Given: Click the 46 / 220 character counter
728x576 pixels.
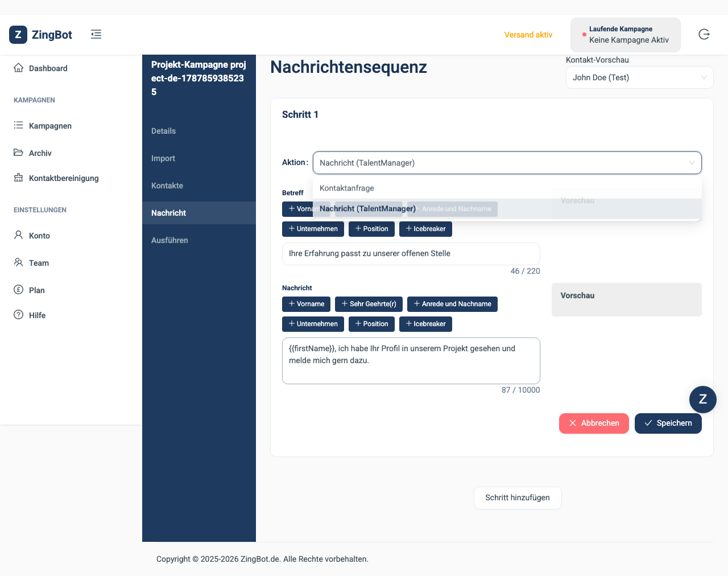Looking at the screenshot, I should pyautogui.click(x=525, y=271).
